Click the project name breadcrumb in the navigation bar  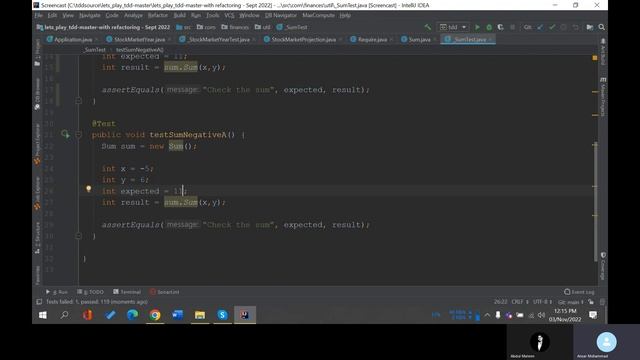click(x=103, y=27)
